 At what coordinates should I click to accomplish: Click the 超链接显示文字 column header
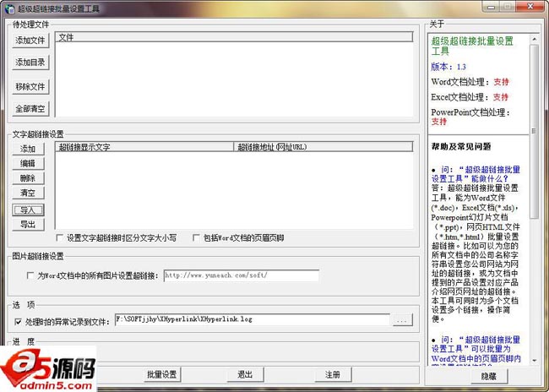144,147
